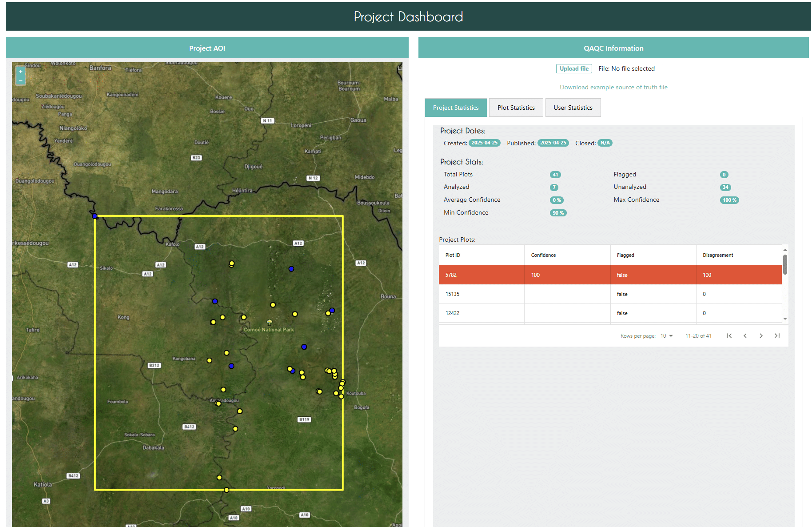Click the Max Confidence 100 % badge
Image resolution: width=812 pixels, height=527 pixels.
pos(729,200)
